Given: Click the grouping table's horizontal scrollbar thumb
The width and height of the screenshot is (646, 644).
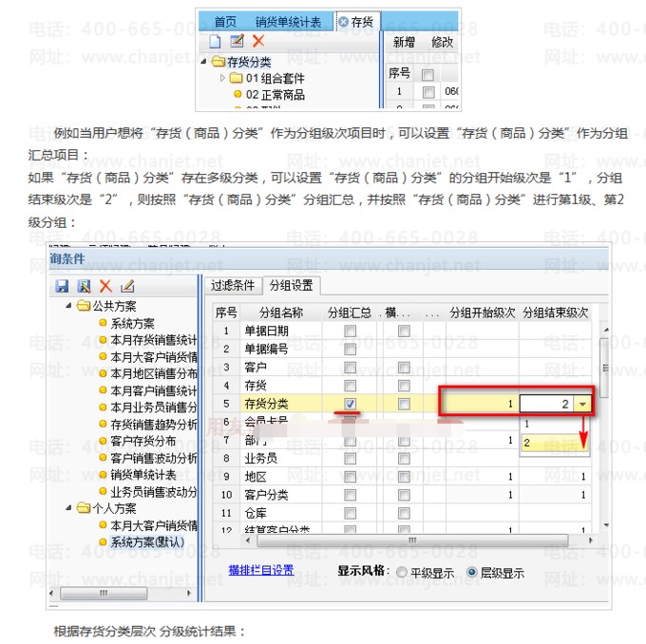Looking at the screenshot, I should [412, 540].
